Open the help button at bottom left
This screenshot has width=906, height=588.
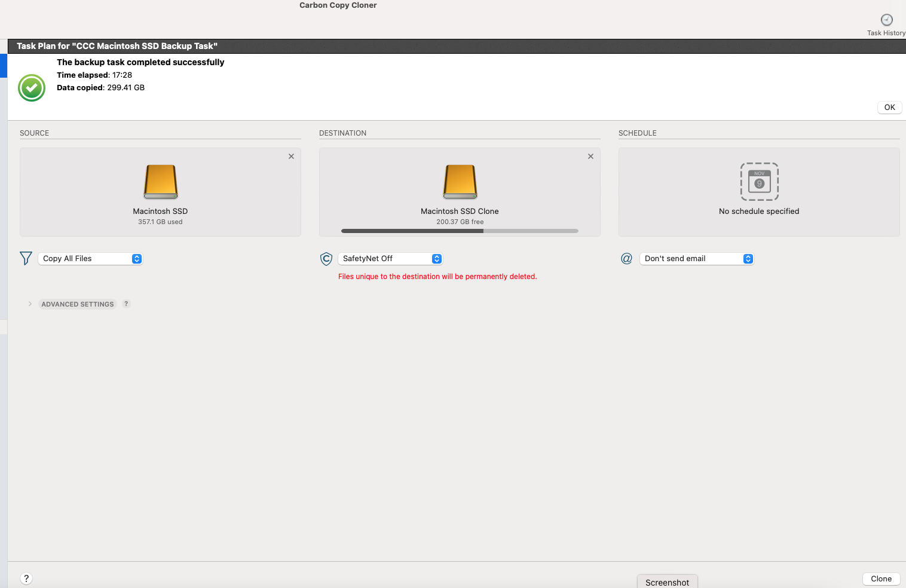coord(26,578)
